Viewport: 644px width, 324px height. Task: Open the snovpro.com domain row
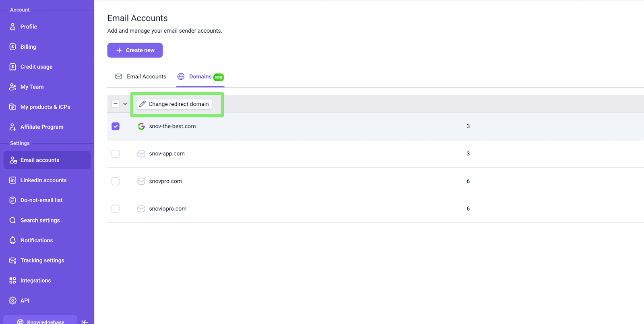click(x=165, y=182)
